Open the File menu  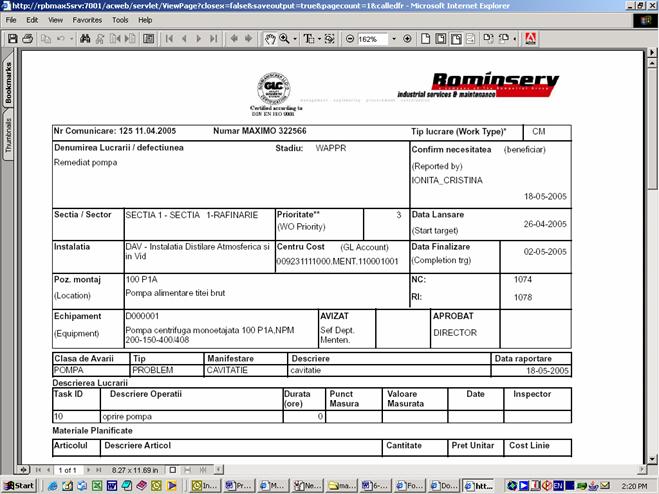click(11, 20)
